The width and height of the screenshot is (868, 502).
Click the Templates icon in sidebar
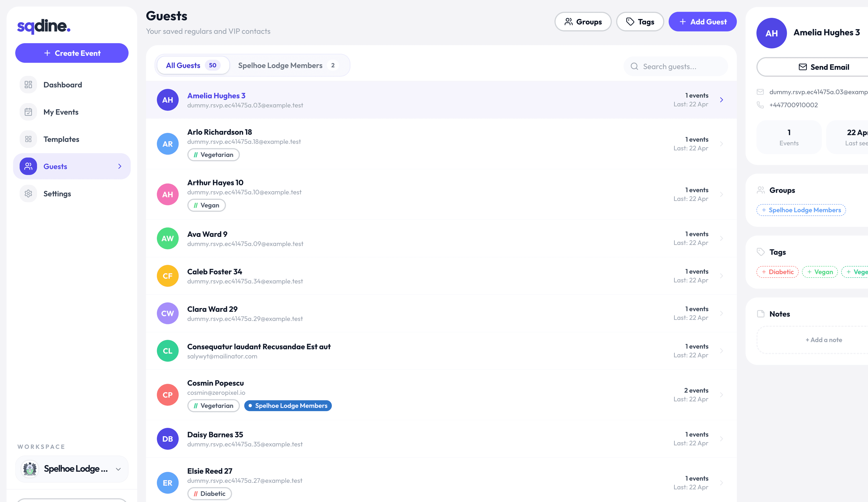click(x=28, y=139)
